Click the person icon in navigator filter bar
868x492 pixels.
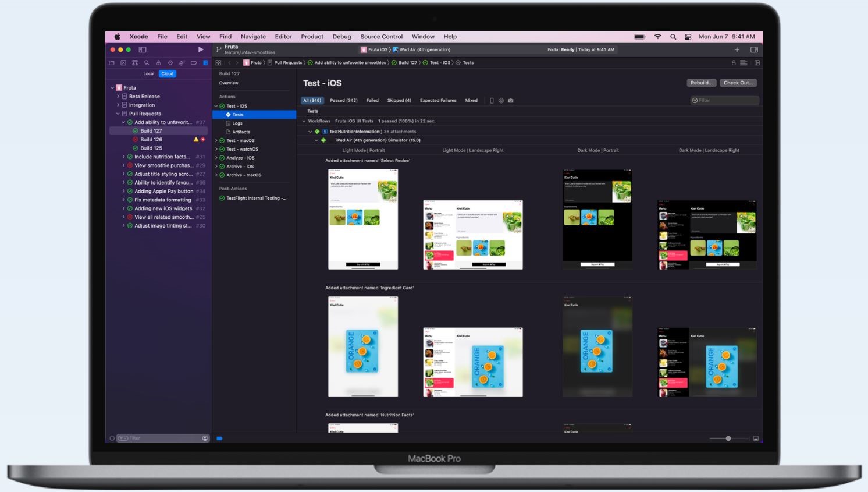pyautogui.click(x=205, y=438)
